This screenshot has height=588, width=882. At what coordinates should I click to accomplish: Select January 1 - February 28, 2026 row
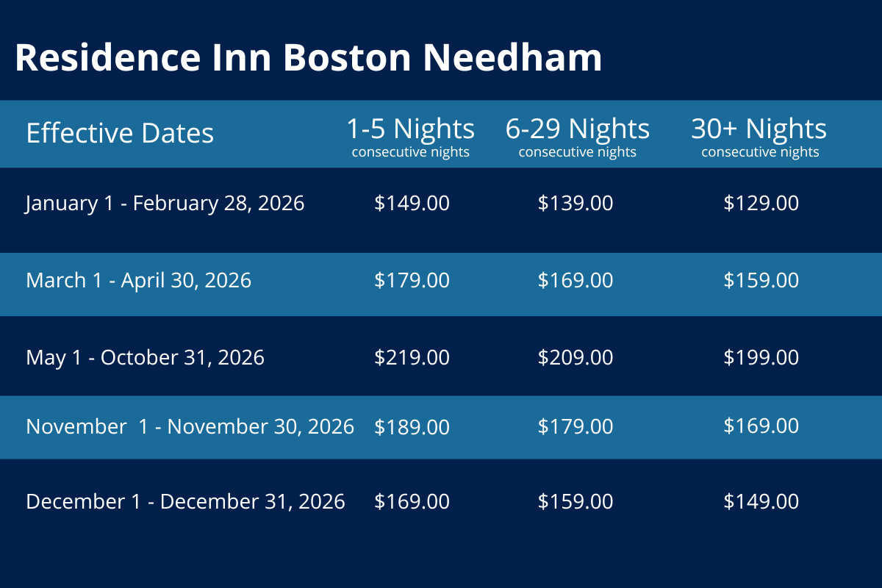[165, 204]
